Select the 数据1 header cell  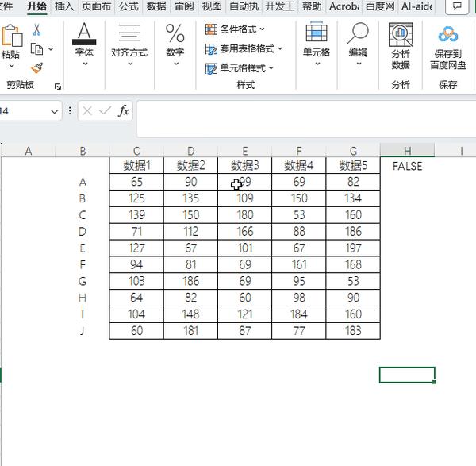tap(136, 166)
